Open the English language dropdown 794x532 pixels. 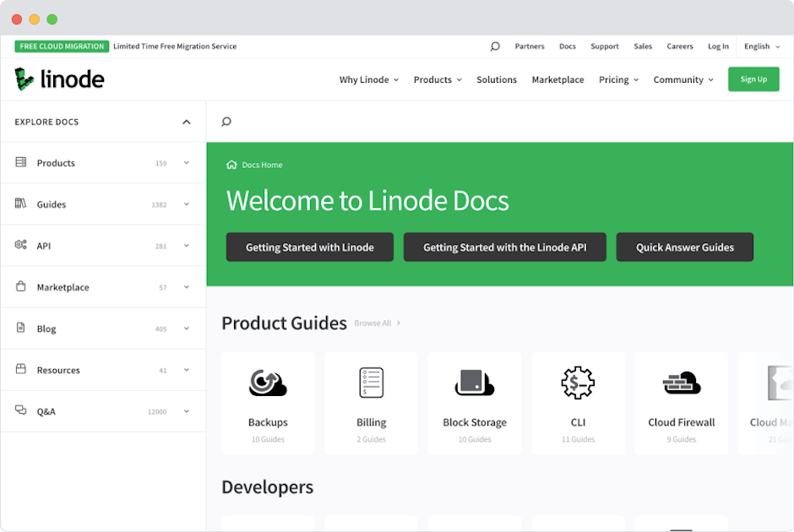point(762,46)
